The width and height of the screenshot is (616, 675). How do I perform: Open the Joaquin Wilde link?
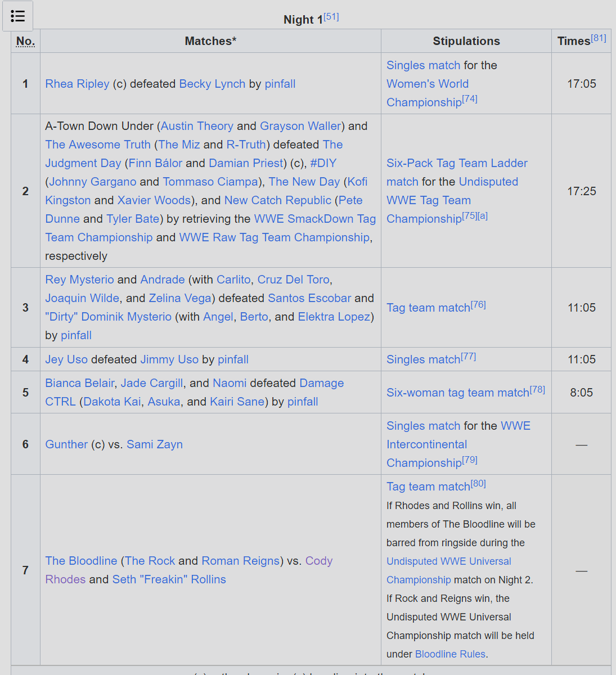click(82, 298)
